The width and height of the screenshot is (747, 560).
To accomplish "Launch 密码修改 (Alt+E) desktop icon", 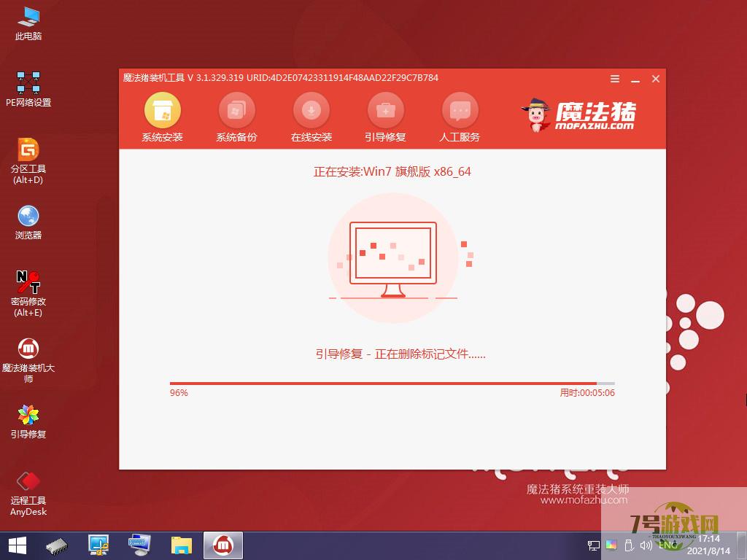I will [28, 294].
